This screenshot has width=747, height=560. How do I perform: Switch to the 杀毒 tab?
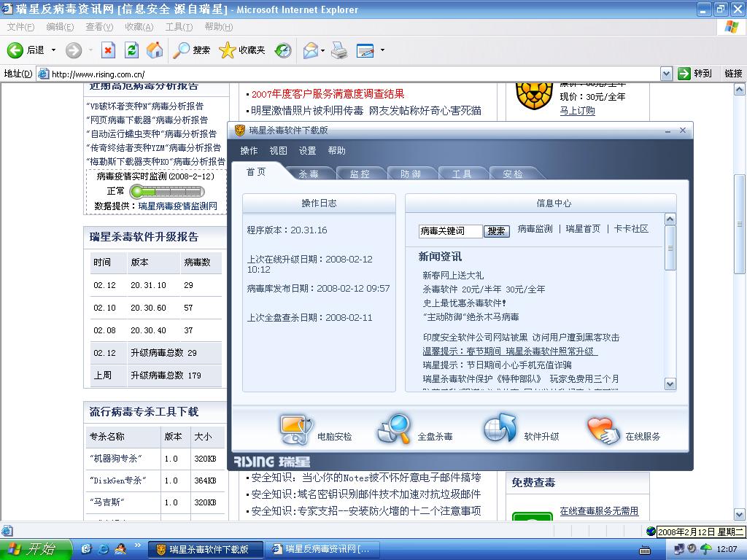(309, 174)
